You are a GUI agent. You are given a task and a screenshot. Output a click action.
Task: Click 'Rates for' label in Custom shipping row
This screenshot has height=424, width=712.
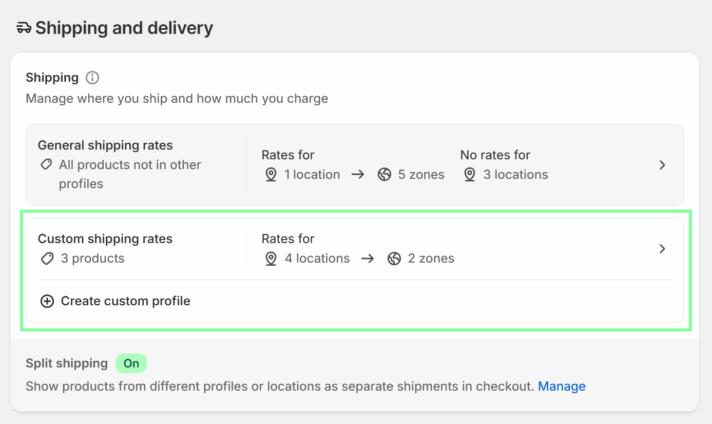288,239
